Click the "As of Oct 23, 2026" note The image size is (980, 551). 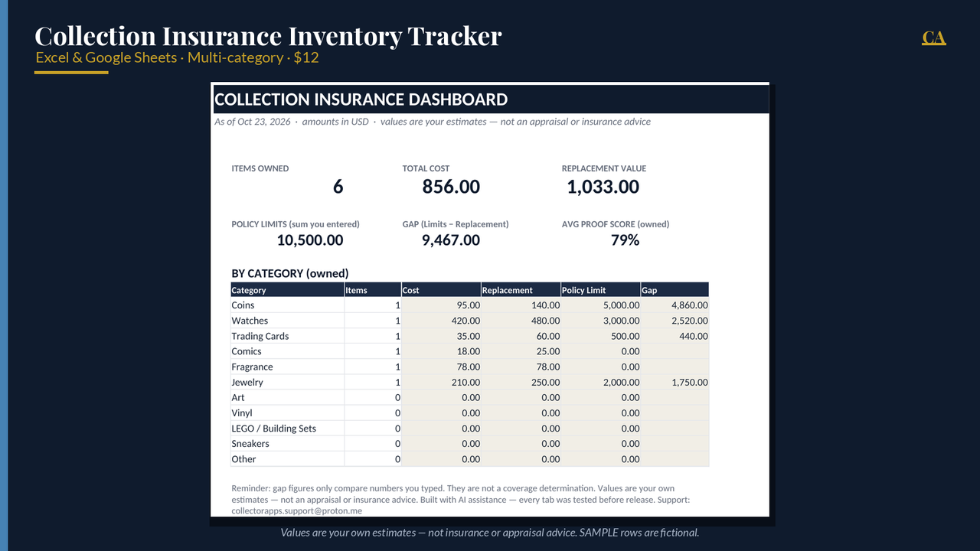point(433,122)
